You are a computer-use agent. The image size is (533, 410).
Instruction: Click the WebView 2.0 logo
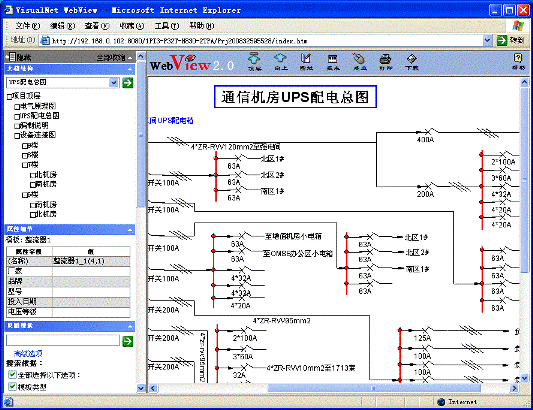tap(192, 63)
